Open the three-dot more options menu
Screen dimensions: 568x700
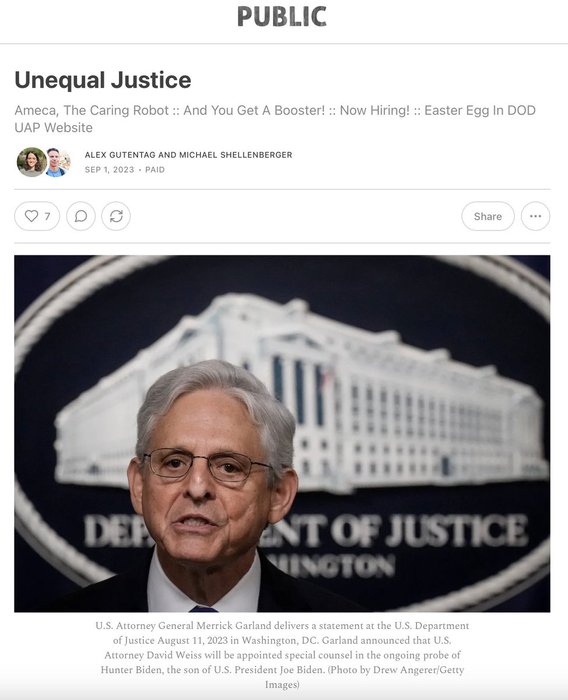tap(535, 216)
